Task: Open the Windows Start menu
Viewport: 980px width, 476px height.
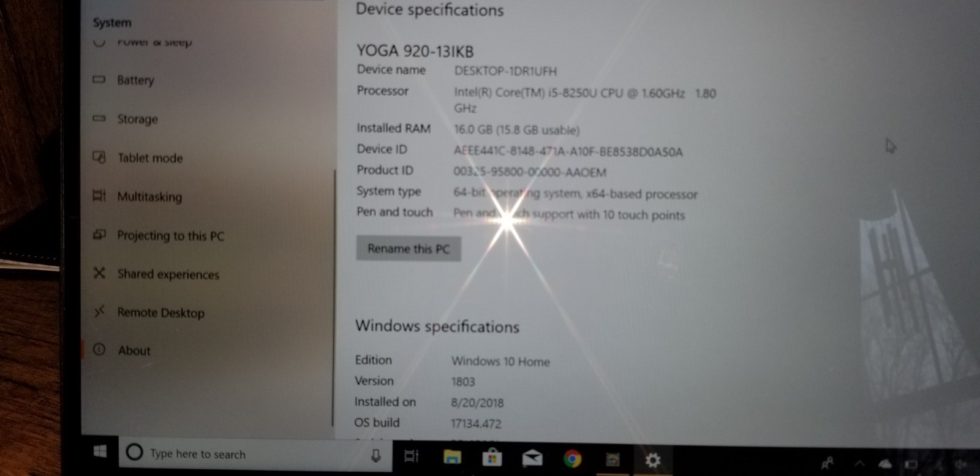Action: (x=100, y=453)
